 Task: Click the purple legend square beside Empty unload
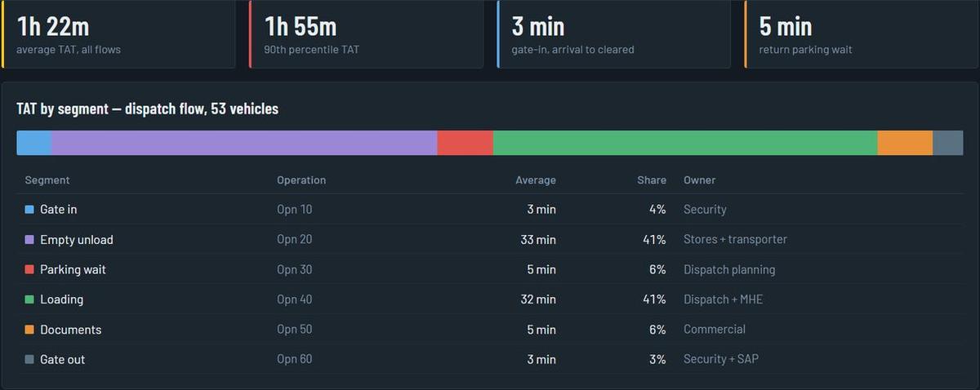pos(29,240)
